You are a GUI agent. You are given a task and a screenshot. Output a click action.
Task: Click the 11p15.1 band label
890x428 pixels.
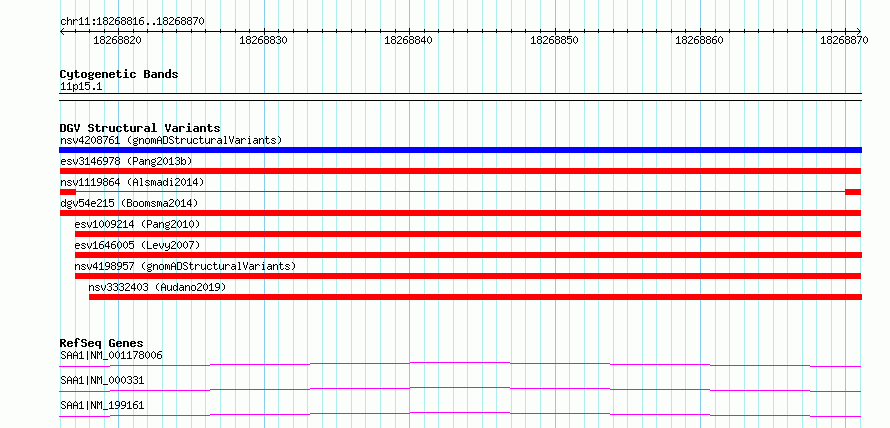point(81,87)
